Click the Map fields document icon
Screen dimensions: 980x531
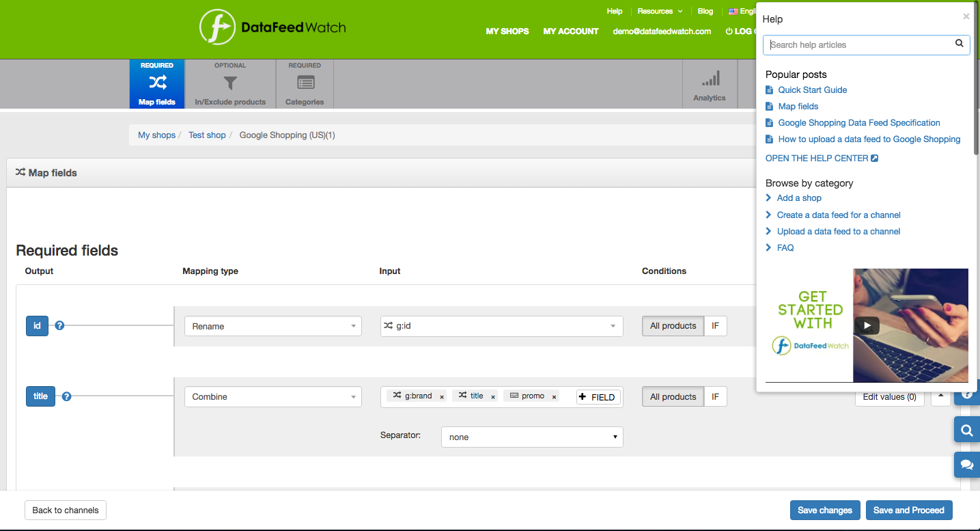pyautogui.click(x=770, y=106)
